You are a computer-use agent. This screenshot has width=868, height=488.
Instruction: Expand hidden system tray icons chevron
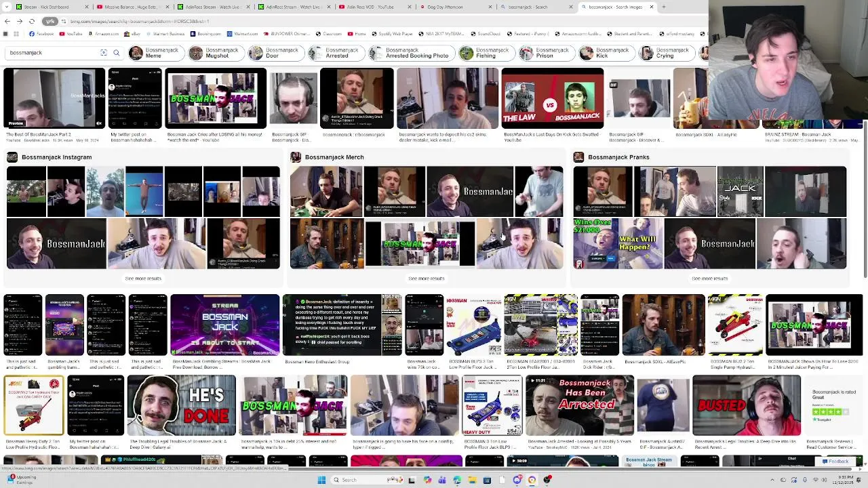tap(772, 480)
